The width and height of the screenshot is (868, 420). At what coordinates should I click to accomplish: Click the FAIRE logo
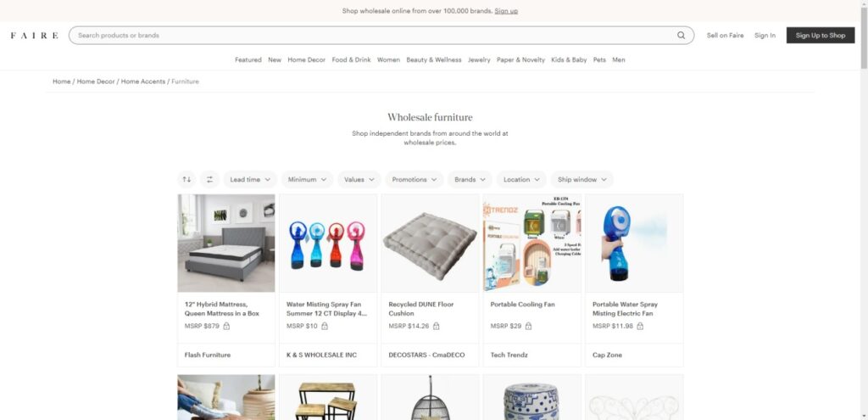(x=34, y=36)
